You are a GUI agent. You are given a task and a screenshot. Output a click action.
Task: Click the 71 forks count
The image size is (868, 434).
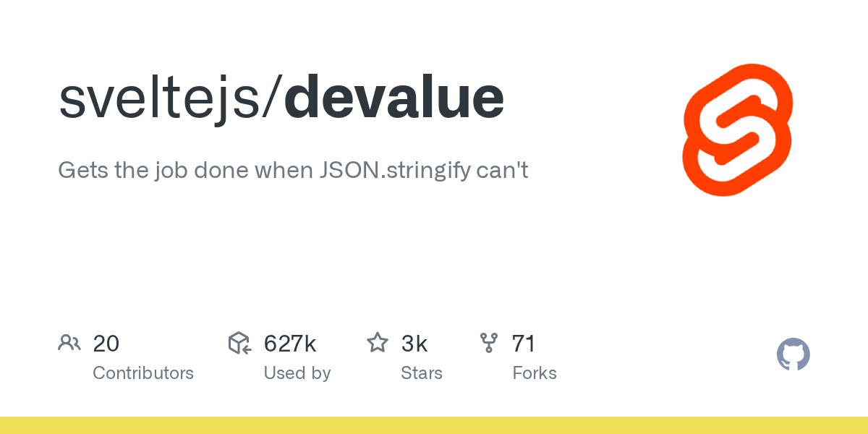click(x=524, y=344)
